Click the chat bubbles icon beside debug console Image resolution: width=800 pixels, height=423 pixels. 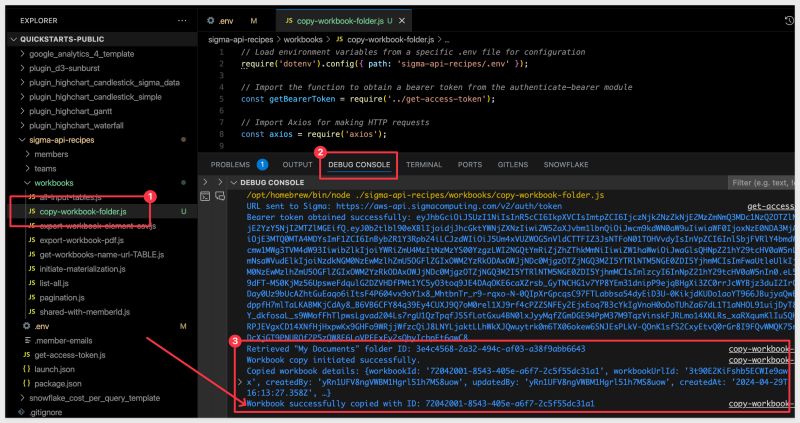220,195
